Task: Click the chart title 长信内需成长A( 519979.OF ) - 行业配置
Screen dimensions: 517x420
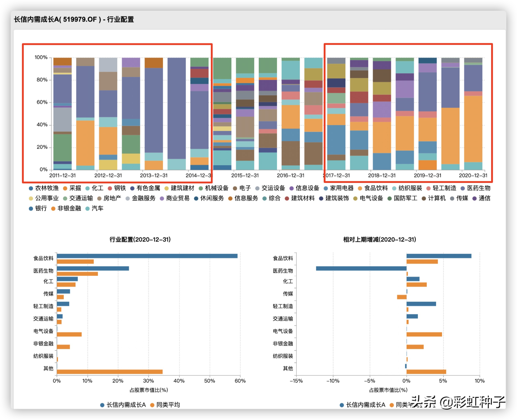Action: (74, 20)
